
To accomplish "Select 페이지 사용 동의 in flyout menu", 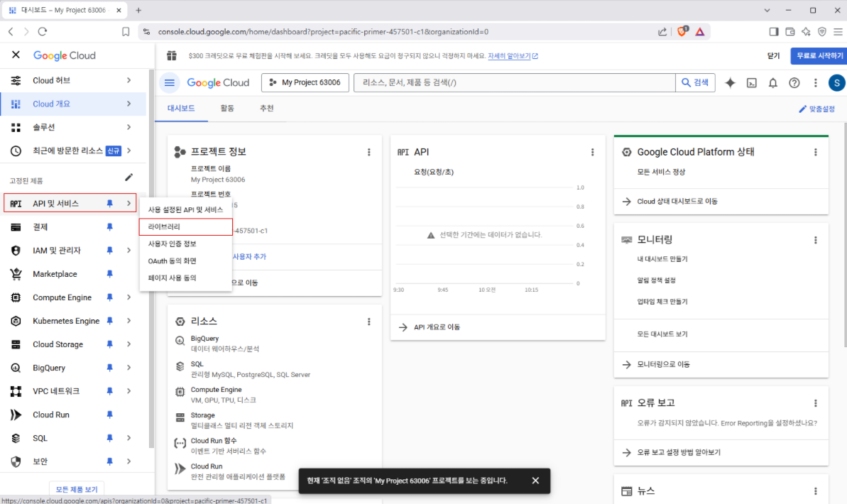I will 185,278.
